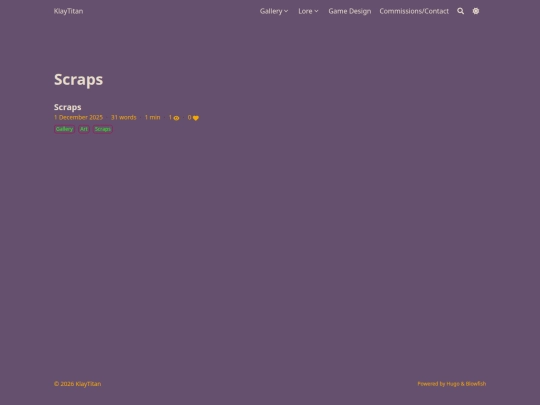The width and height of the screenshot is (540, 405).
Task: Click the Scraps tag badge
Action: point(103,129)
